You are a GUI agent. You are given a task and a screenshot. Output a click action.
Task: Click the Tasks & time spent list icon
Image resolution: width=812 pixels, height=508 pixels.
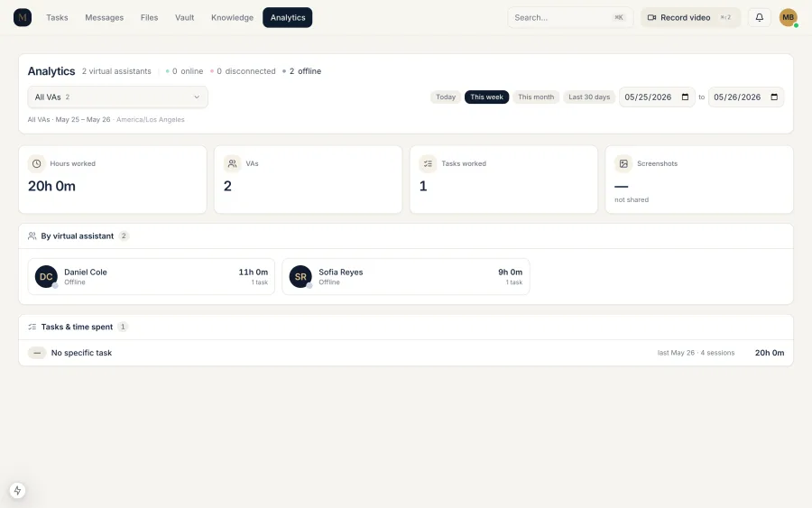click(32, 327)
